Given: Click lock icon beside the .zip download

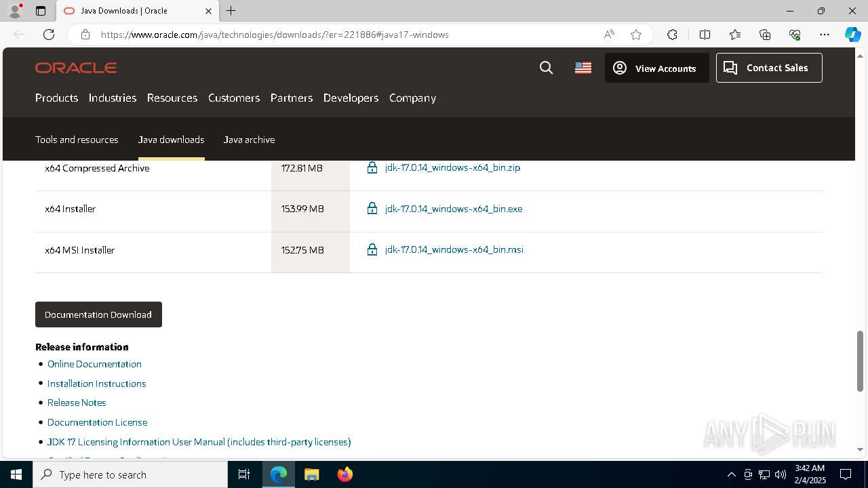Looking at the screenshot, I should [372, 167].
